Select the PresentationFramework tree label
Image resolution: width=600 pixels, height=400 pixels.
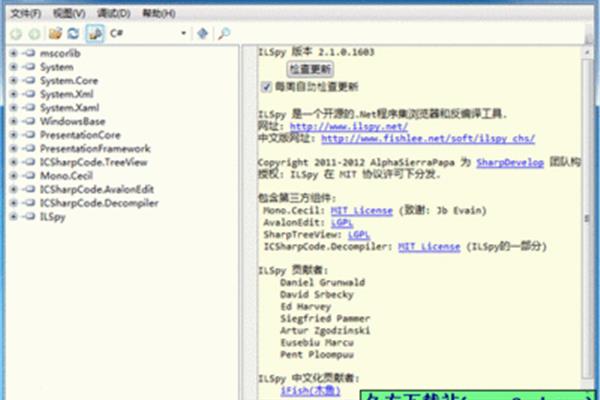pos(95,148)
